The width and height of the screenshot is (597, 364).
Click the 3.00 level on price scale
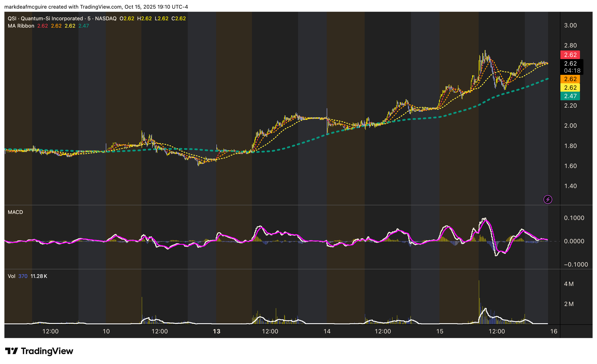570,25
